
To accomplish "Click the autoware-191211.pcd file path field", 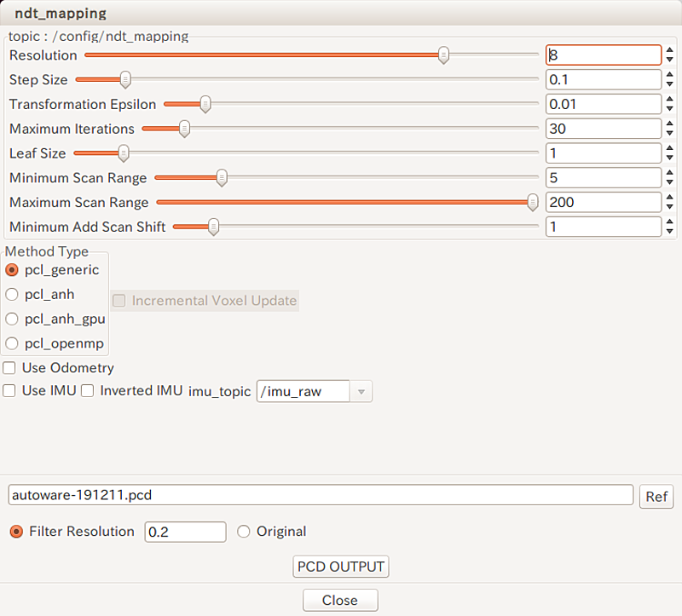I will pos(321,495).
